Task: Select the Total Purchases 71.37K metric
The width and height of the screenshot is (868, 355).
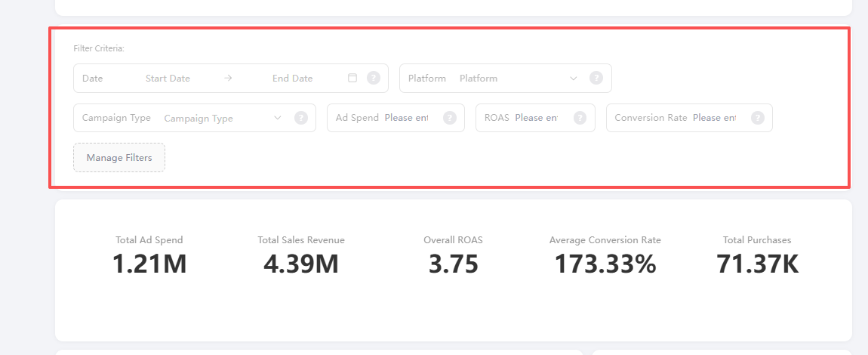Action: pos(757,264)
